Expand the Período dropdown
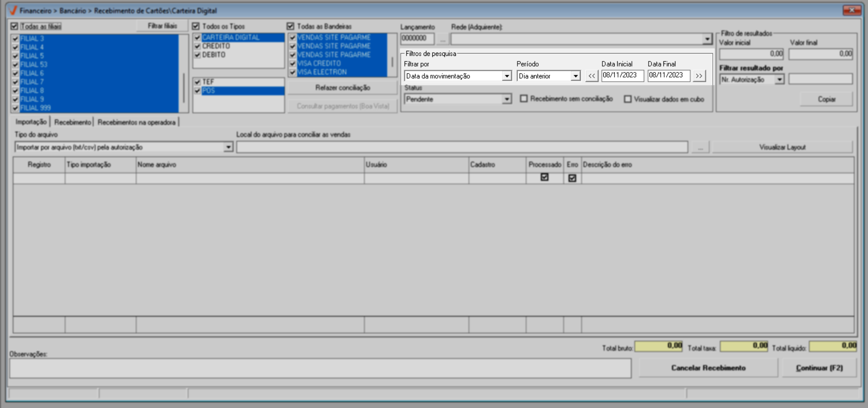Viewport: 868px width, 408px height. (575, 76)
